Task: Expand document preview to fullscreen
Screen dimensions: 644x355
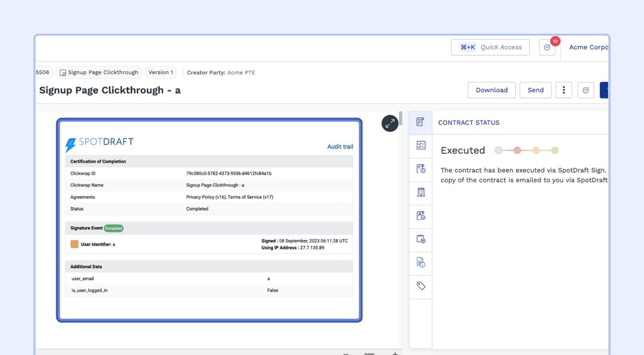Action: tap(390, 123)
